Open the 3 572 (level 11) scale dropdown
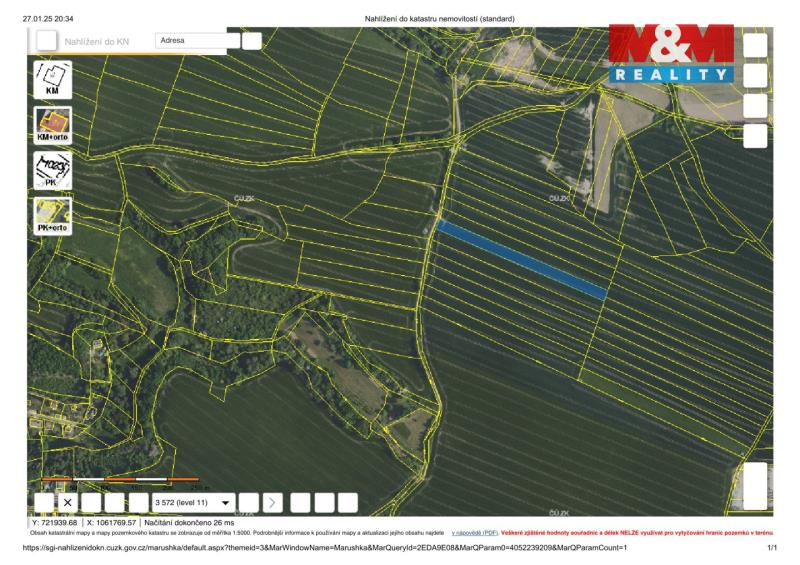 [x=192, y=502]
